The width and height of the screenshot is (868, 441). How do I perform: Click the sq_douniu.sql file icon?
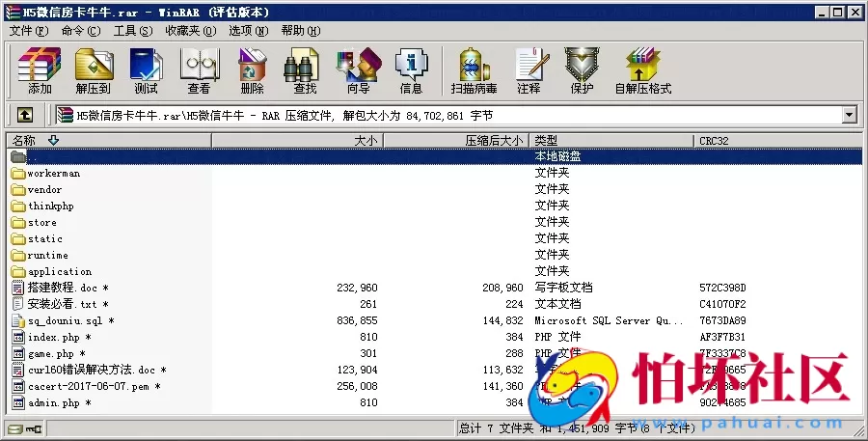coord(19,320)
